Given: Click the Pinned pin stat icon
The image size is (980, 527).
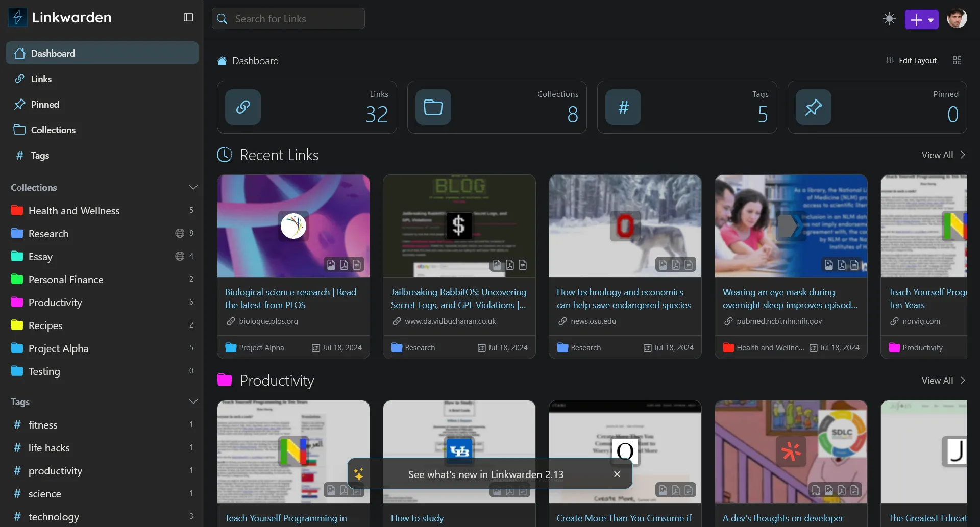Looking at the screenshot, I should 813,107.
